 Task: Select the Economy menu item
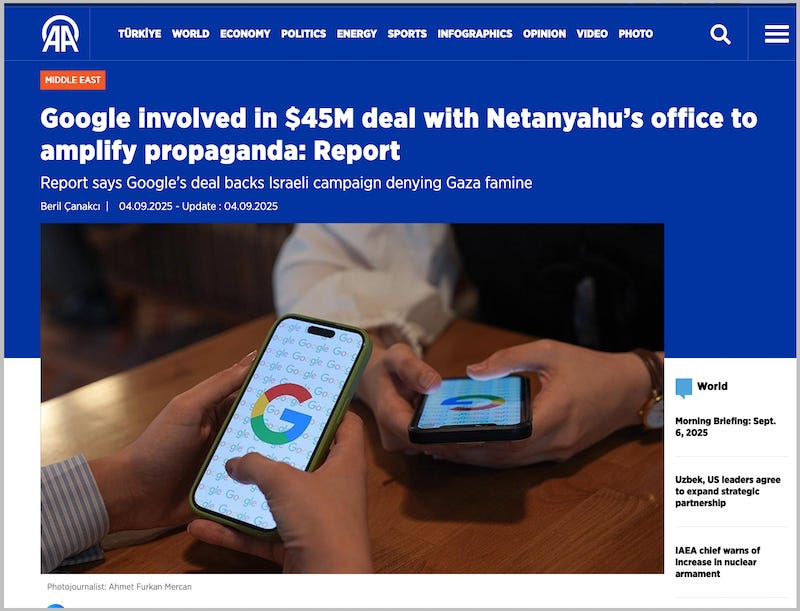[245, 34]
